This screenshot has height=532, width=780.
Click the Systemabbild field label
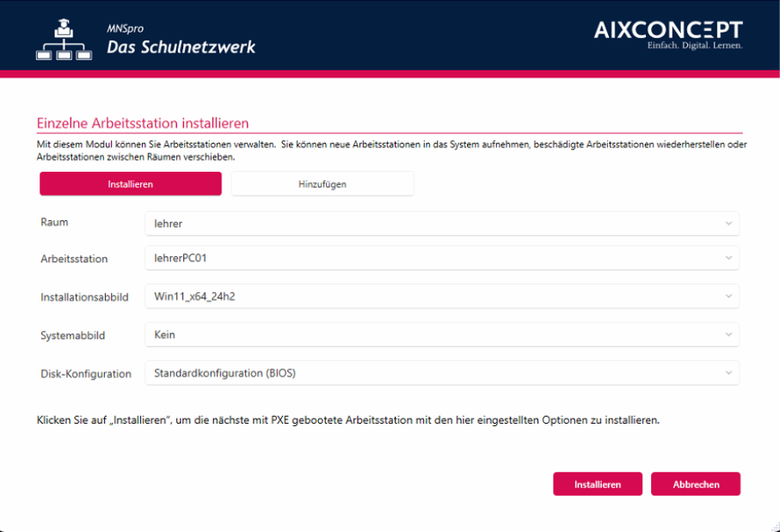point(73,335)
